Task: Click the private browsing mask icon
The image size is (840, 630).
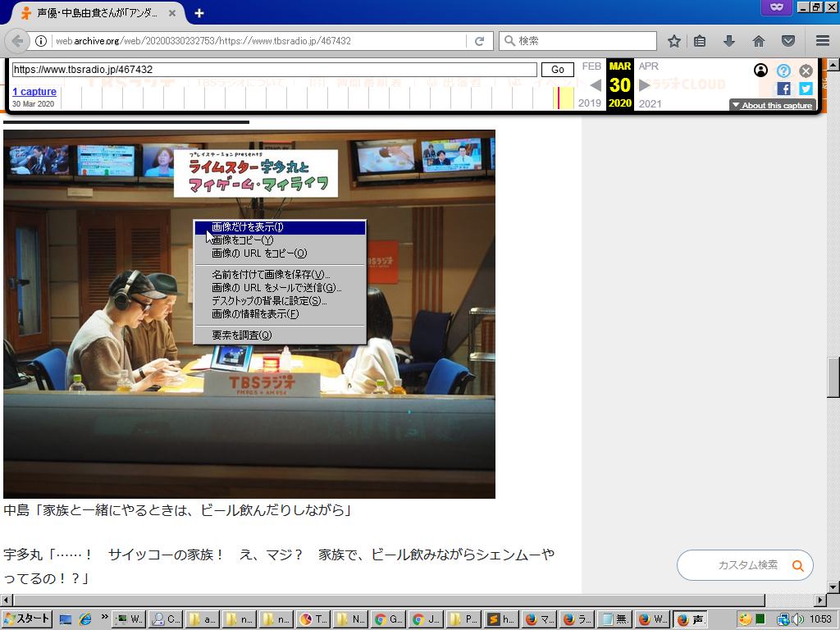Action: [777, 7]
